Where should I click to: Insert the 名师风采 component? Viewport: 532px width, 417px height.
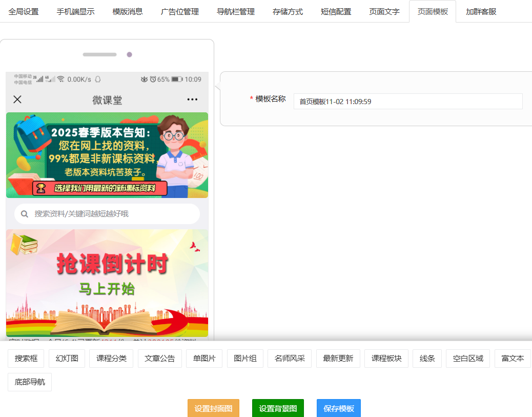click(290, 359)
